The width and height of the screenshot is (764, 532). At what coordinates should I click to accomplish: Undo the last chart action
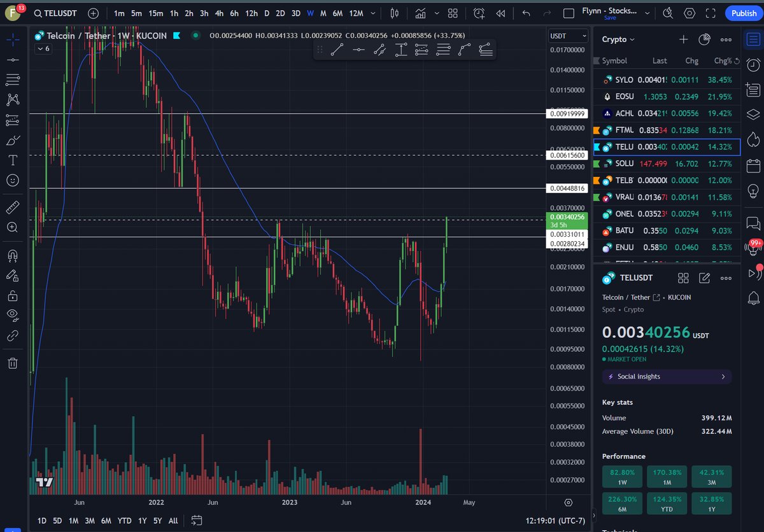(x=526, y=13)
